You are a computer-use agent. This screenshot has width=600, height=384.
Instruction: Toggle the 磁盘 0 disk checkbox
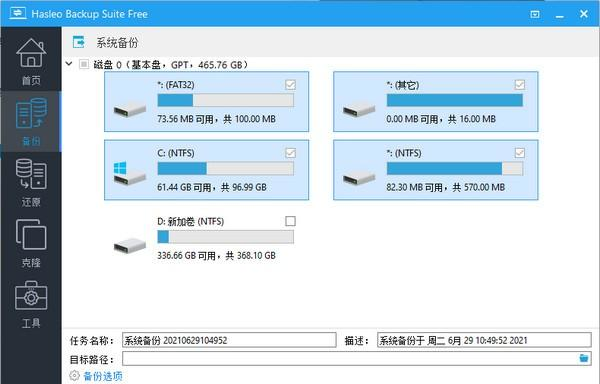click(84, 64)
